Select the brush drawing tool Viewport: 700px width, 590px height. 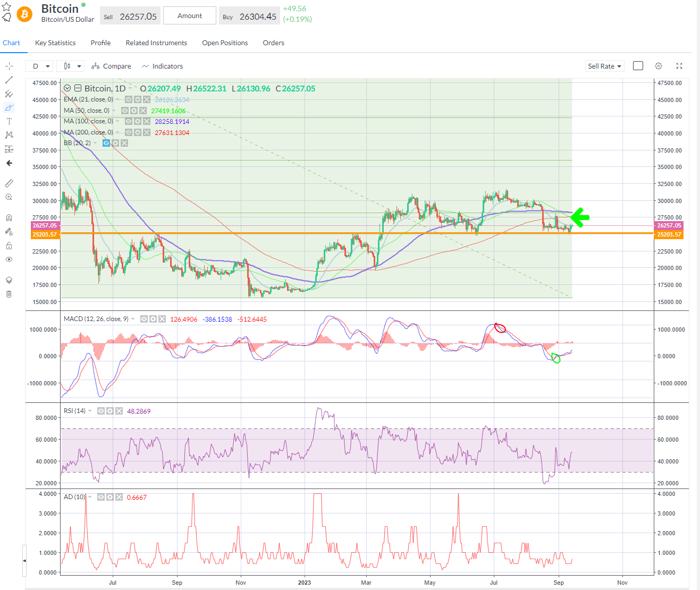click(9, 107)
